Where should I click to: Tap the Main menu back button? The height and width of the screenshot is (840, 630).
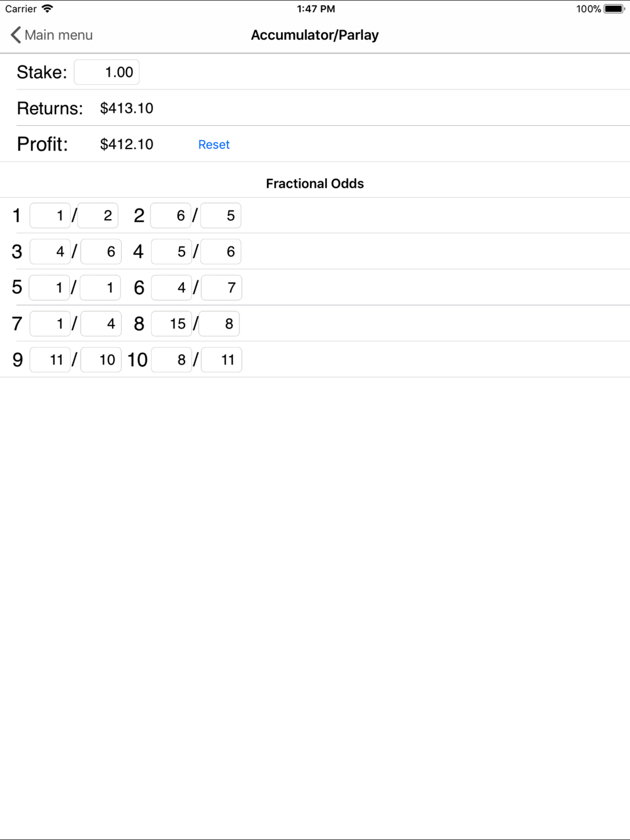click(52, 35)
